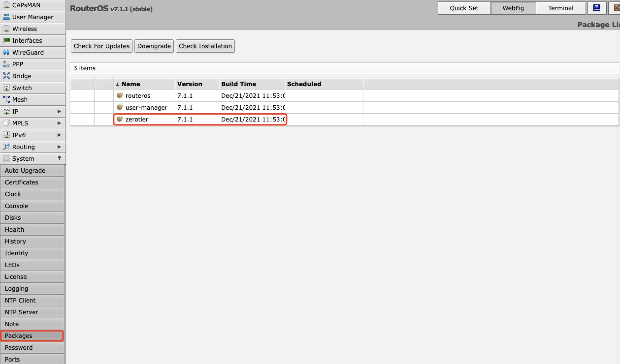Select the Switch sidebar icon
The image size is (620, 364).
click(7, 88)
